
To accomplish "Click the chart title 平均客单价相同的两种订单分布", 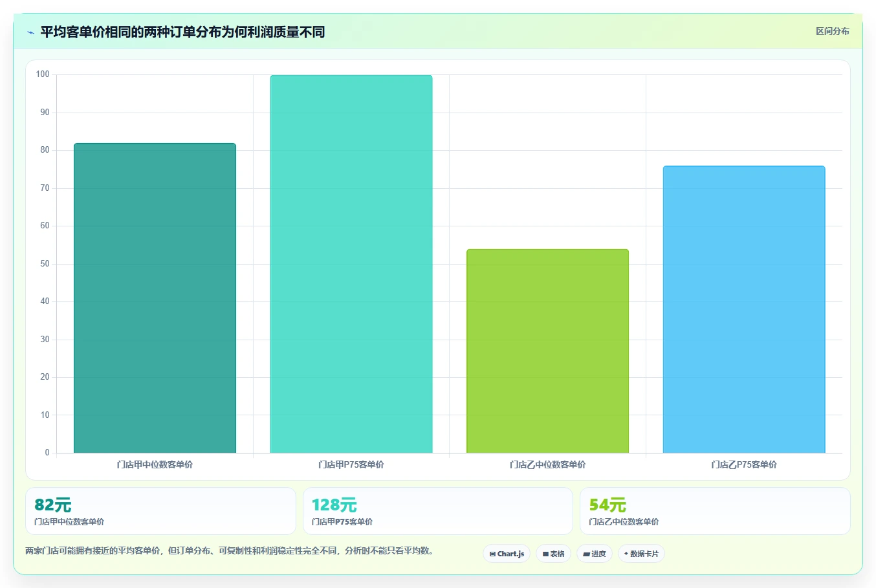I will pyautogui.click(x=182, y=32).
